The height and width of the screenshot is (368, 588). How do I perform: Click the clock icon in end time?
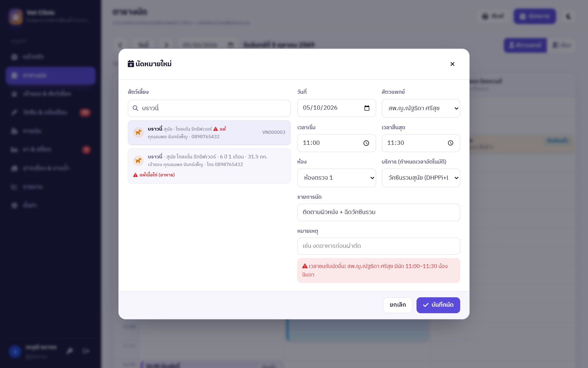[451, 143]
